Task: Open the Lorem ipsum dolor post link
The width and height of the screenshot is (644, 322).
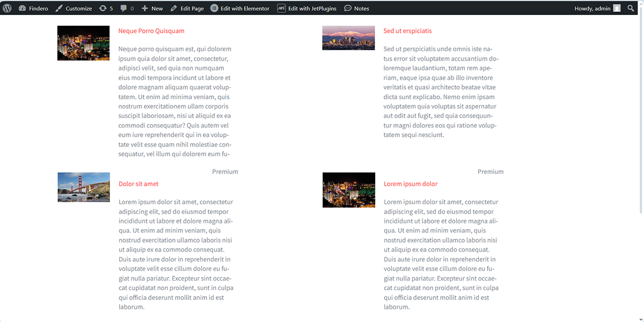Action: point(411,184)
